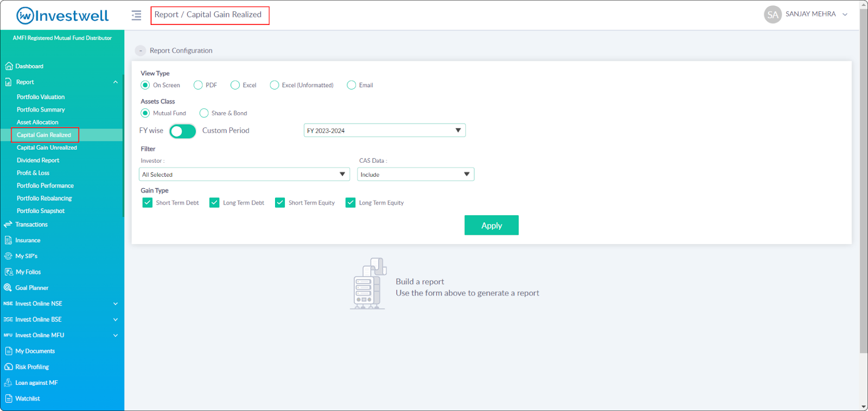Choose Mutual Fund assets class

tap(145, 113)
